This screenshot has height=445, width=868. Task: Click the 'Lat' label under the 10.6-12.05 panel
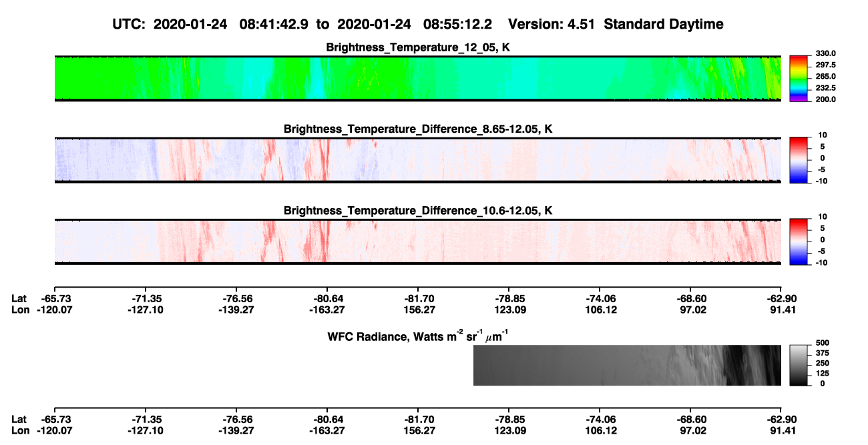coord(19,298)
